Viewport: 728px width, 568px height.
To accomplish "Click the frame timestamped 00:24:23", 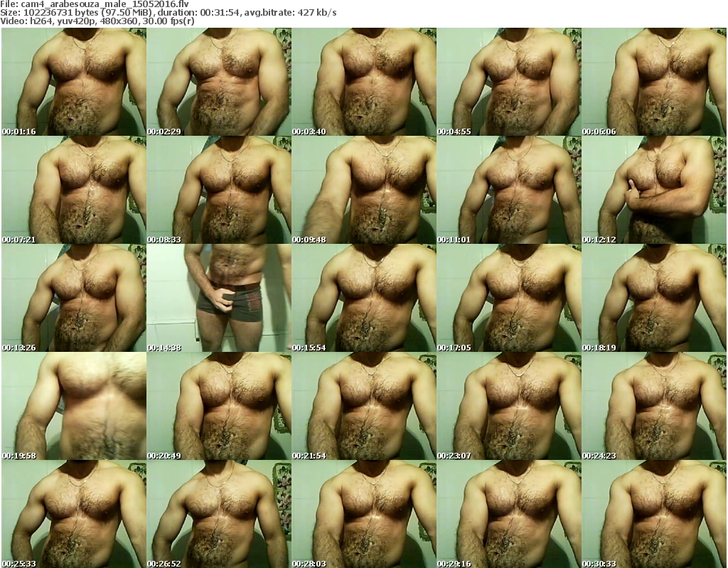I will pyautogui.click(x=654, y=407).
